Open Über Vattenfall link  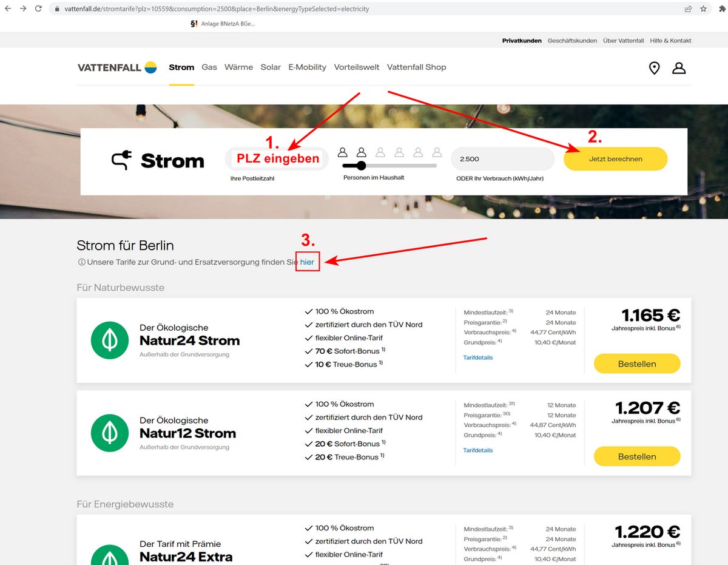pos(624,41)
